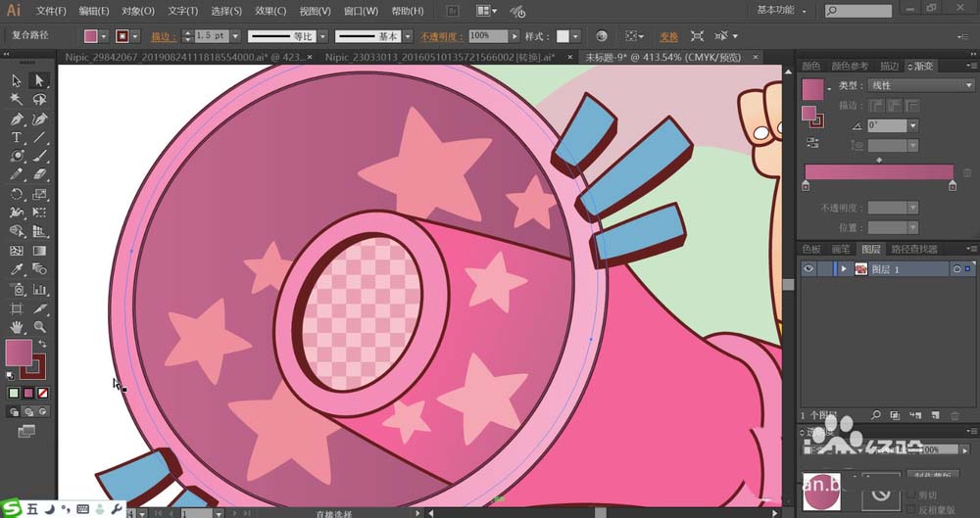Open opacity 100% arrow in control bar
This screenshot has width=980, height=518.
(514, 36)
